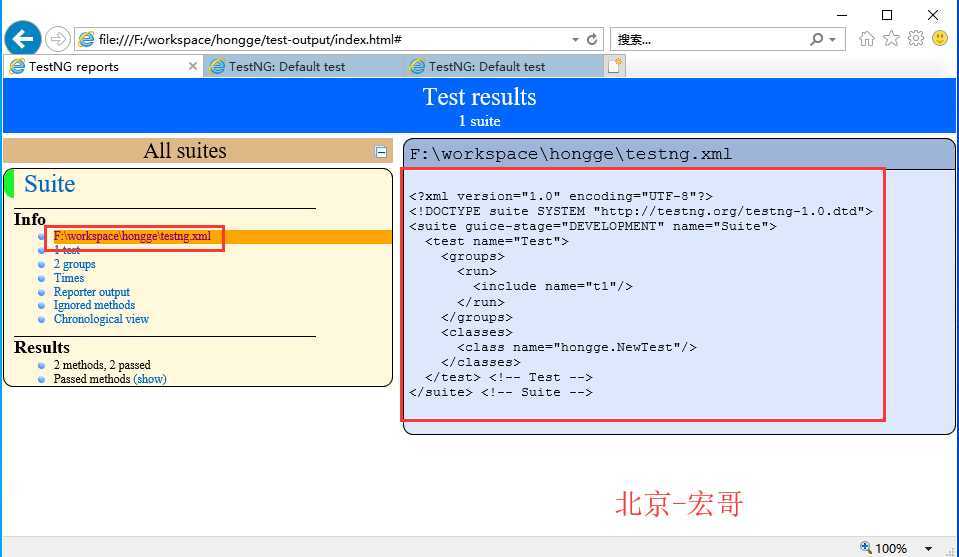Click the magnifier search icon
959x557 pixels.
pyautogui.click(x=816, y=39)
